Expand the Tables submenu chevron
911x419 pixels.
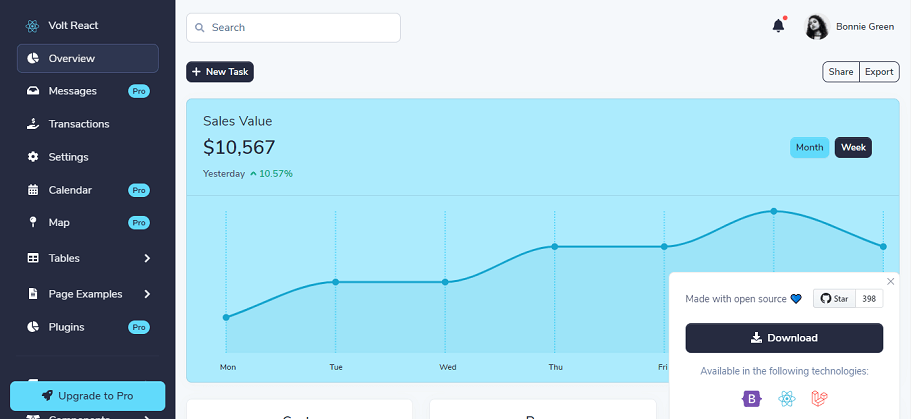[147, 258]
